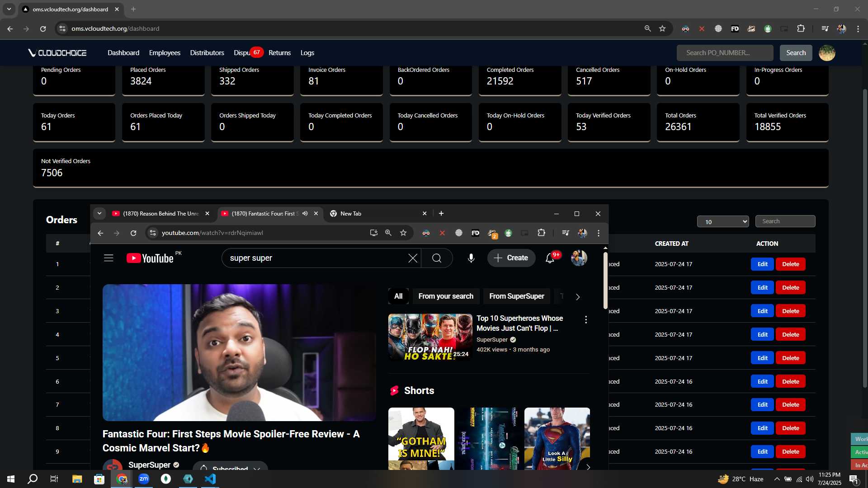Go back in the YouTube window

click(100, 233)
